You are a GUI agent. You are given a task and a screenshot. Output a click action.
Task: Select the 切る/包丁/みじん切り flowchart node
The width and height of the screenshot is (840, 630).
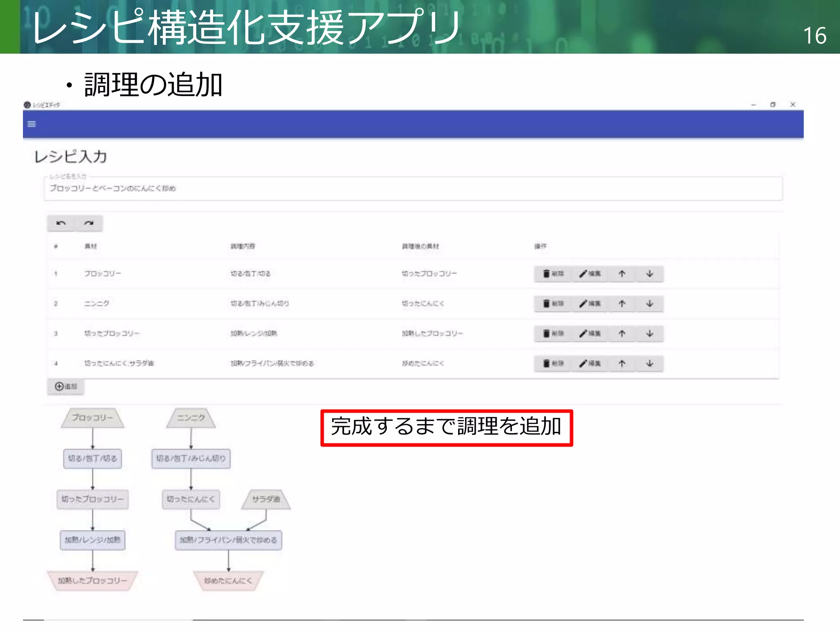coord(191,459)
